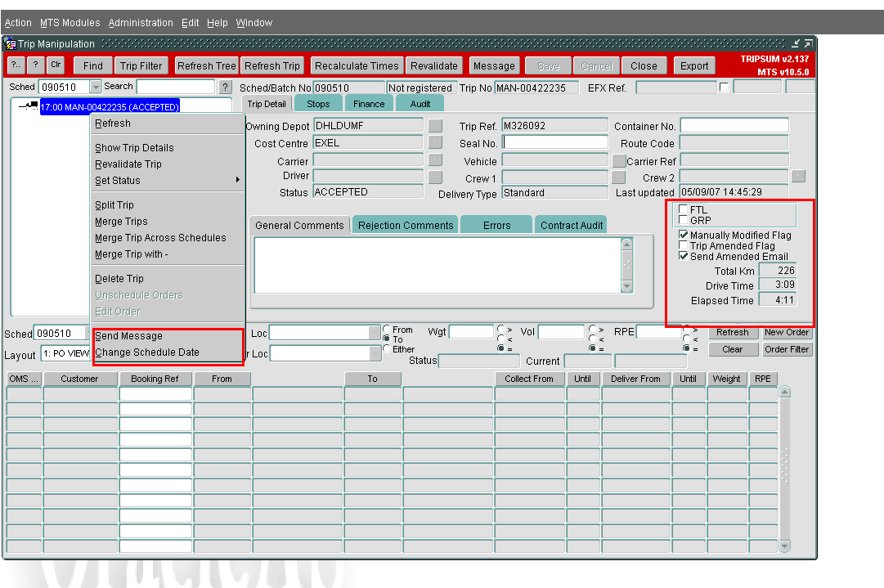Toggle the EFX Ref. checkbox
The height and width of the screenshot is (588, 884).
[725, 87]
